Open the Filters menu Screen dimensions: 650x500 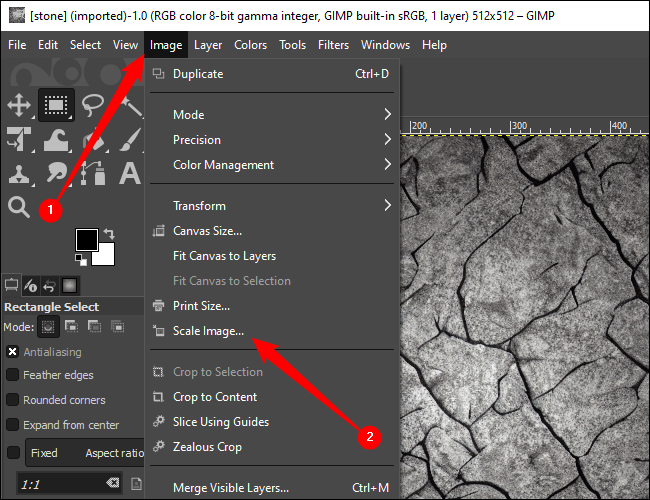pos(333,45)
